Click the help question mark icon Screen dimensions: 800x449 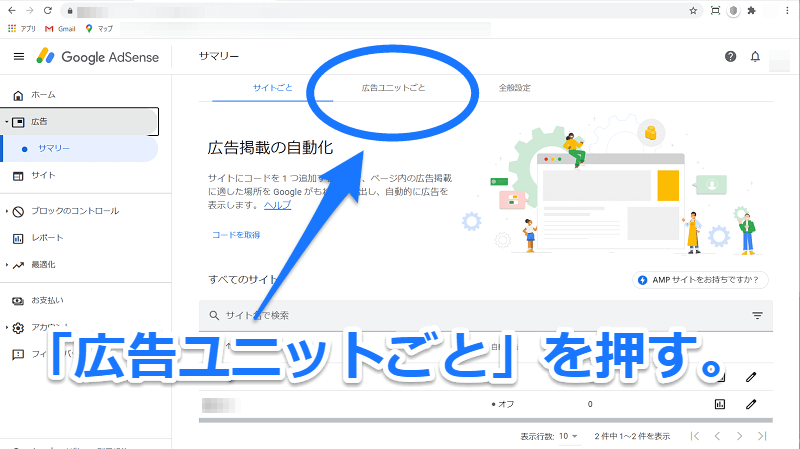[731, 56]
